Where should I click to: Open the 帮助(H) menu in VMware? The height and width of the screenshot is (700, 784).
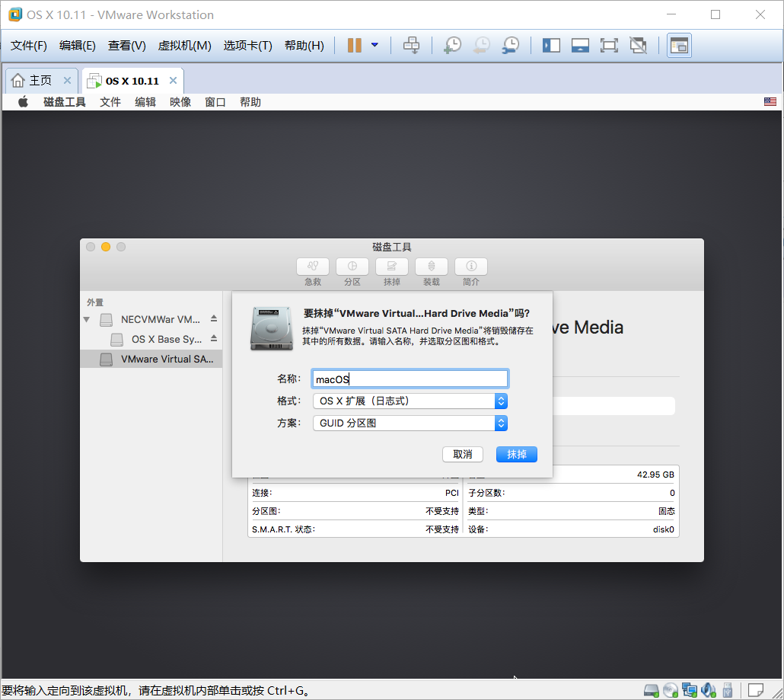[304, 46]
